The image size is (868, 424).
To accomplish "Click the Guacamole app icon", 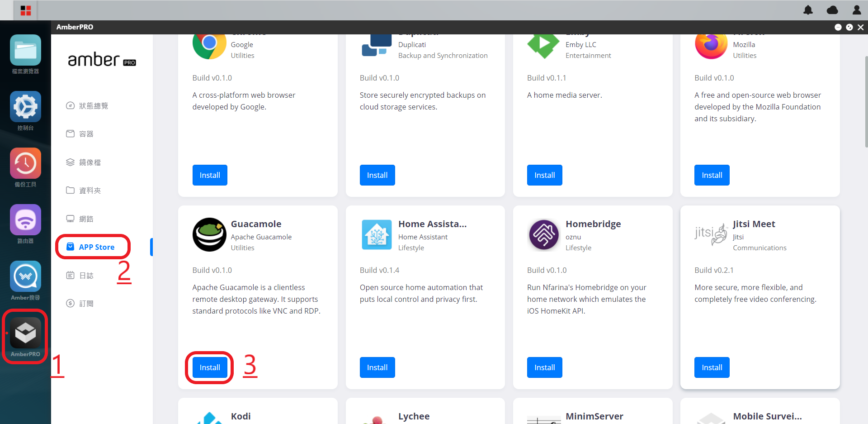I will point(209,234).
